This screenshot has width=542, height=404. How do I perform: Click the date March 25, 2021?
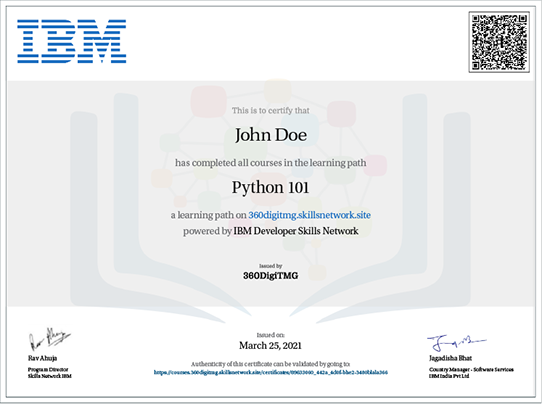(271, 345)
